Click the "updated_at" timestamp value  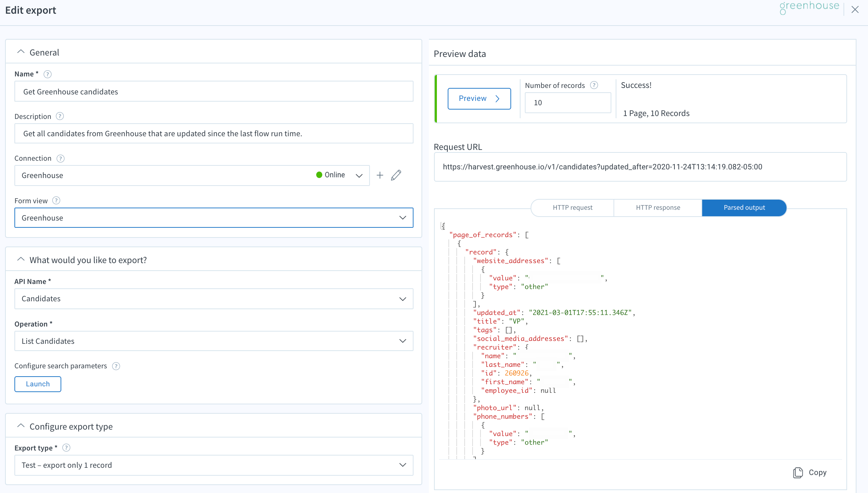point(580,313)
